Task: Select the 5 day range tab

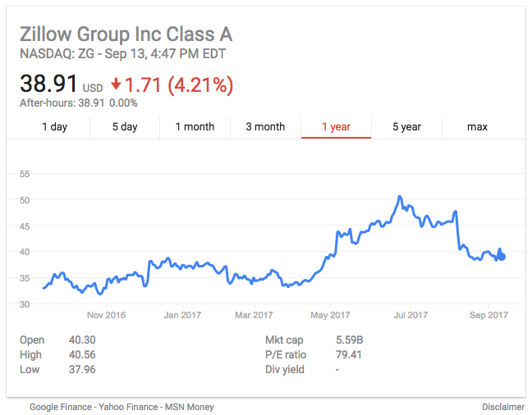Action: [125, 126]
